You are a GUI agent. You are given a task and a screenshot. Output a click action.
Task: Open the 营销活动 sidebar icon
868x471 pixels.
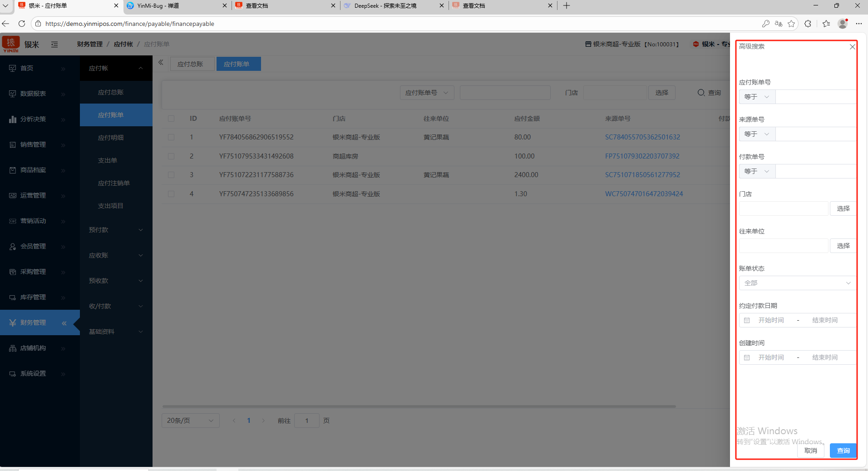coord(12,221)
